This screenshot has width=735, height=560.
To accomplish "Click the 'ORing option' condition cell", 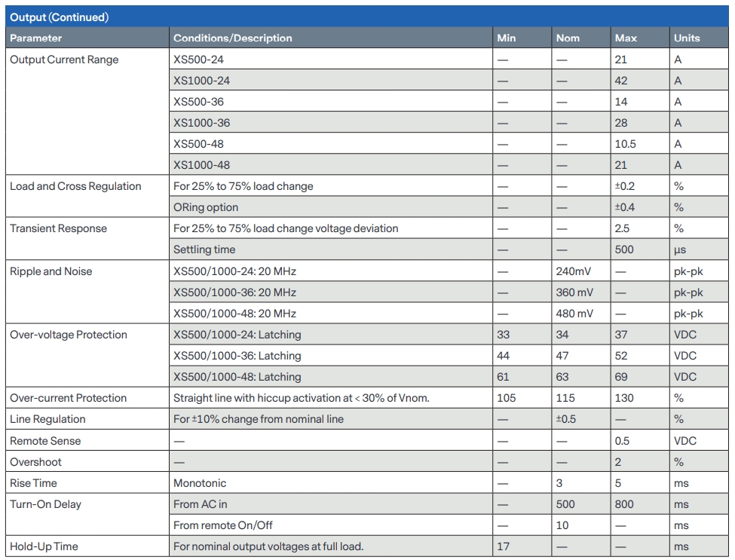I will (x=205, y=207).
